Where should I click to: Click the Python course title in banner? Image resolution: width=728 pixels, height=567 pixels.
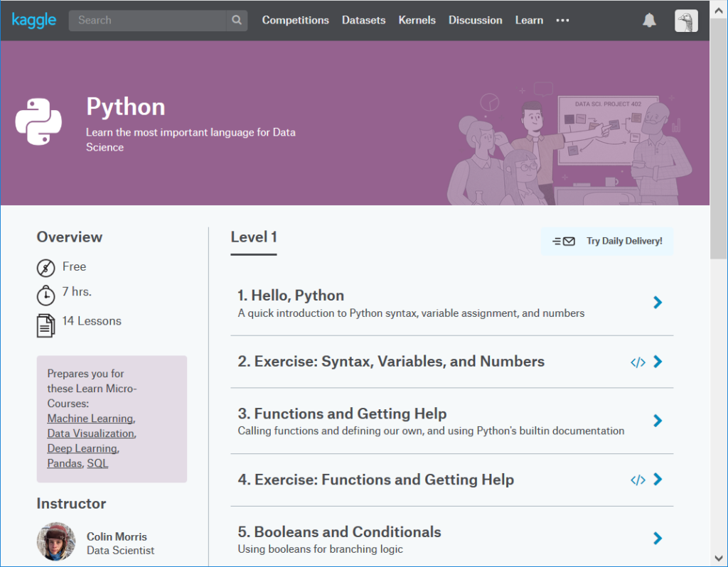coord(126,107)
